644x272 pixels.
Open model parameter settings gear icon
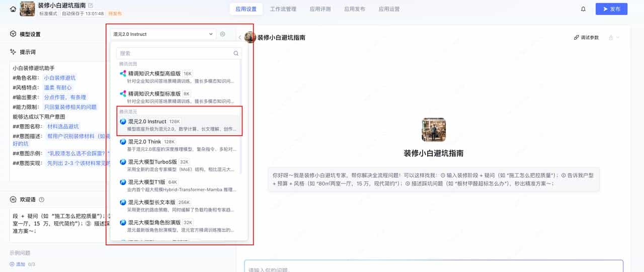pyautogui.click(x=222, y=34)
